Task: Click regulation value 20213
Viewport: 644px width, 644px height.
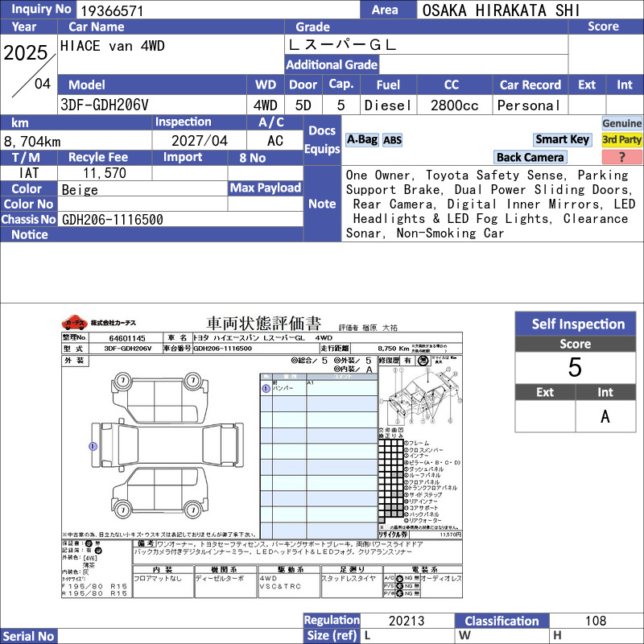Action: 407,621
